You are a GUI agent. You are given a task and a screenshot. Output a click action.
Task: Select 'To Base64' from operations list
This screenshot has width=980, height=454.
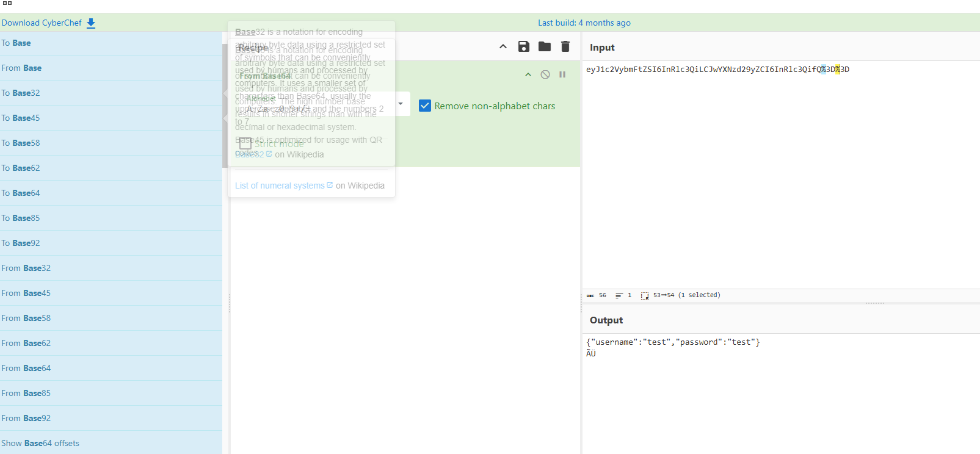click(x=21, y=193)
